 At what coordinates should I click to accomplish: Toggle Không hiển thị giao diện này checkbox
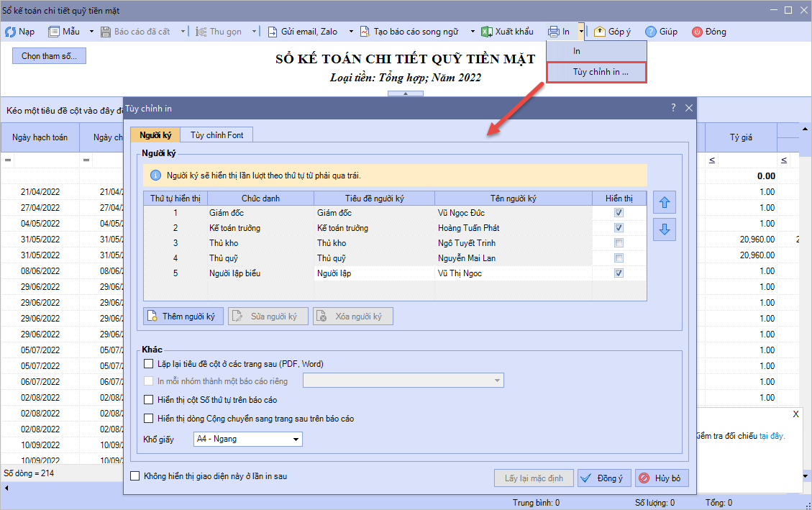(134, 476)
